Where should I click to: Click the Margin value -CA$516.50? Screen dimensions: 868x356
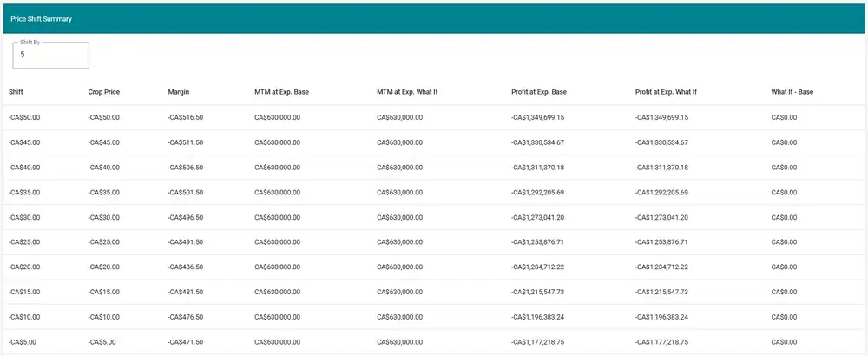tap(186, 117)
